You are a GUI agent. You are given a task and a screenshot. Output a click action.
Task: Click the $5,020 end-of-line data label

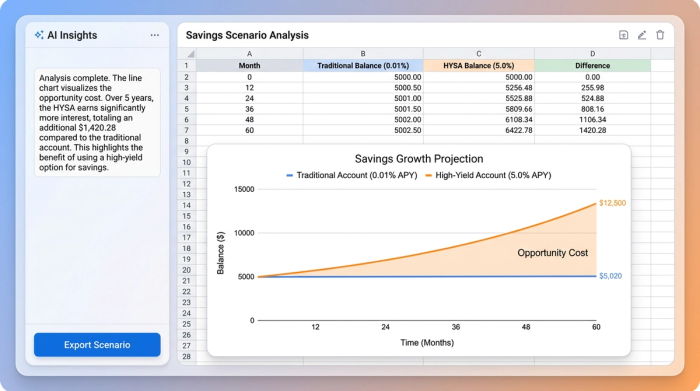pyautogui.click(x=610, y=276)
